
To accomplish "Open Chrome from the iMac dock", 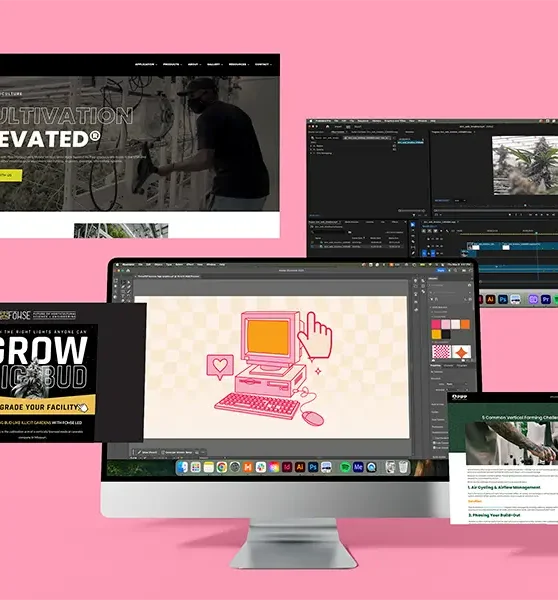I will 222,467.
